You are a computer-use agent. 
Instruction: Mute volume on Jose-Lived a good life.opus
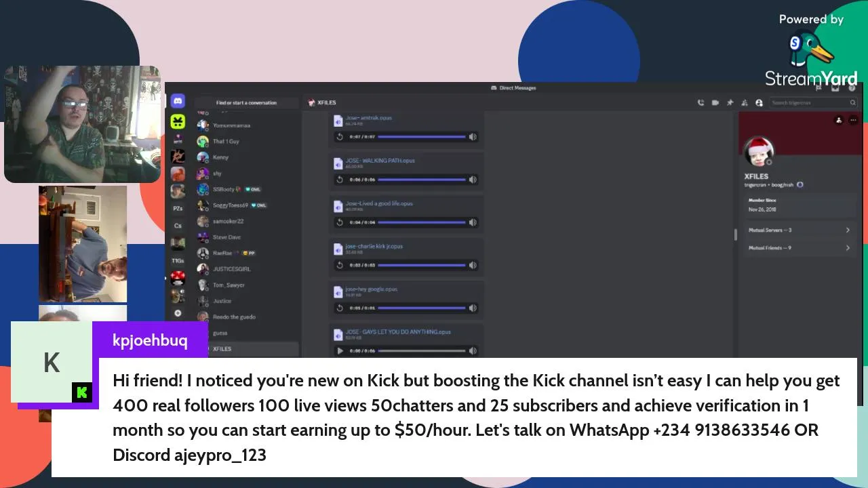(x=473, y=222)
